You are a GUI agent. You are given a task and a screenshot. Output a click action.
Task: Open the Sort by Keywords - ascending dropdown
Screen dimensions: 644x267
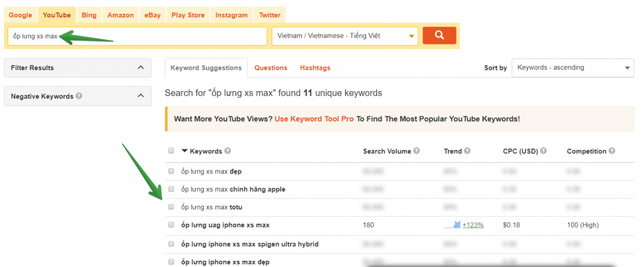click(573, 68)
